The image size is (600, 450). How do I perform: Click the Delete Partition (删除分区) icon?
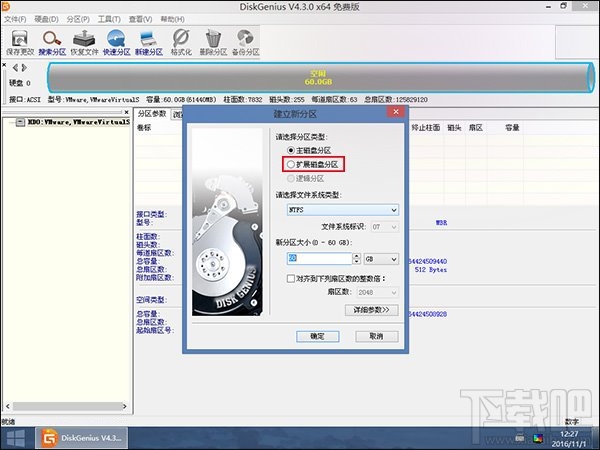click(x=213, y=42)
